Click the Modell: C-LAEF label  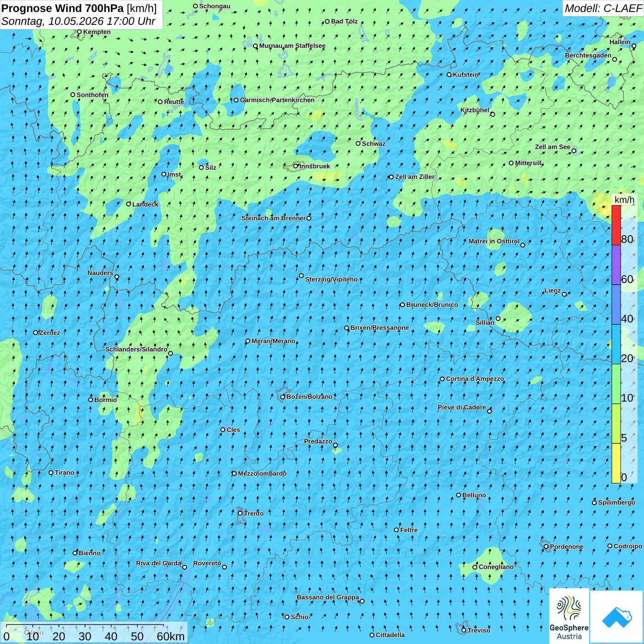[x=603, y=8]
